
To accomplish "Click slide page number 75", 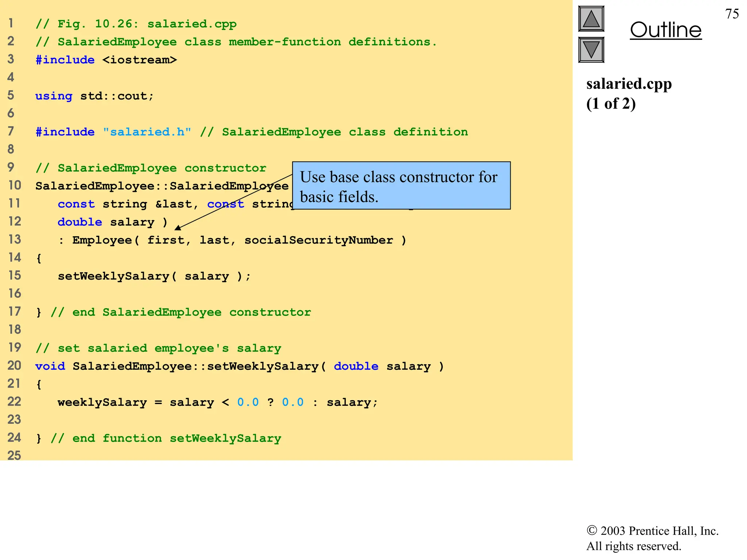I will 732,14.
